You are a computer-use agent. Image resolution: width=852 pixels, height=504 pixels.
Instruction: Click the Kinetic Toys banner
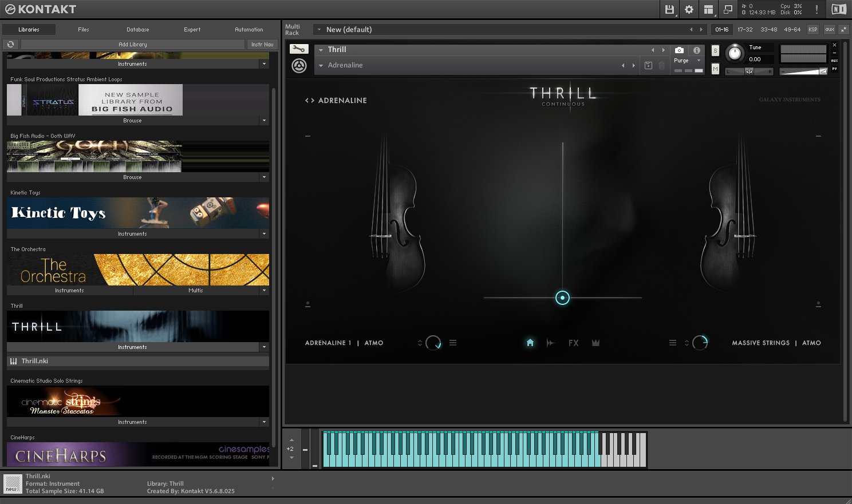[138, 213]
